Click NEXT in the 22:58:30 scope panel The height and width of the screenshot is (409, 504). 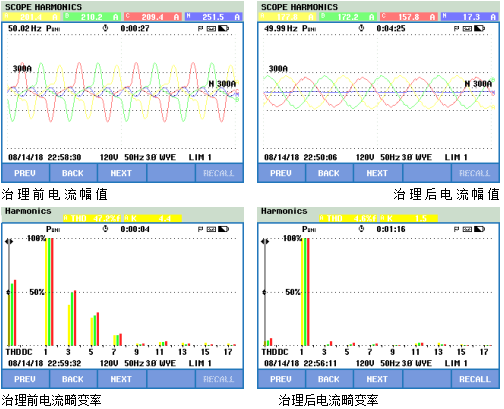click(x=121, y=173)
